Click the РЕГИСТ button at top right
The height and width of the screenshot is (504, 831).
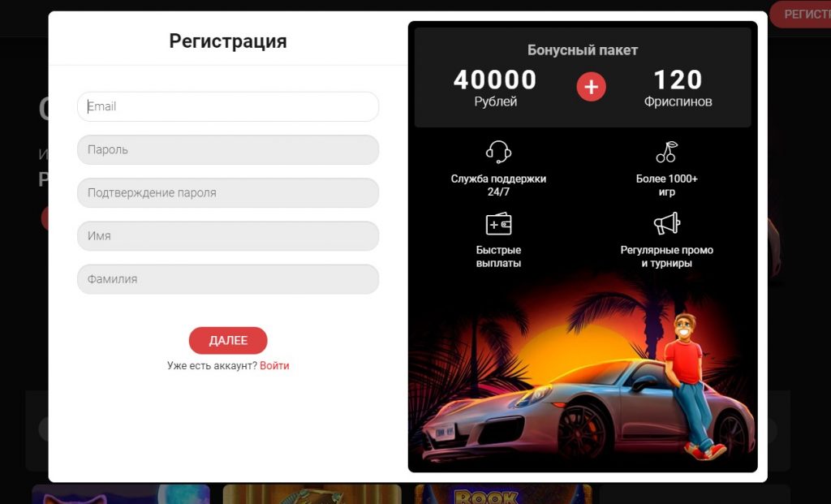(x=800, y=15)
